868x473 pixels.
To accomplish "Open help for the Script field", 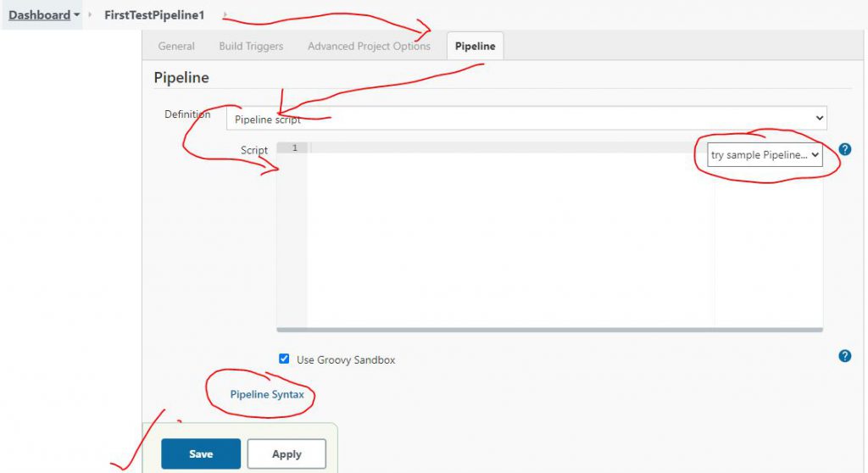I will point(844,150).
